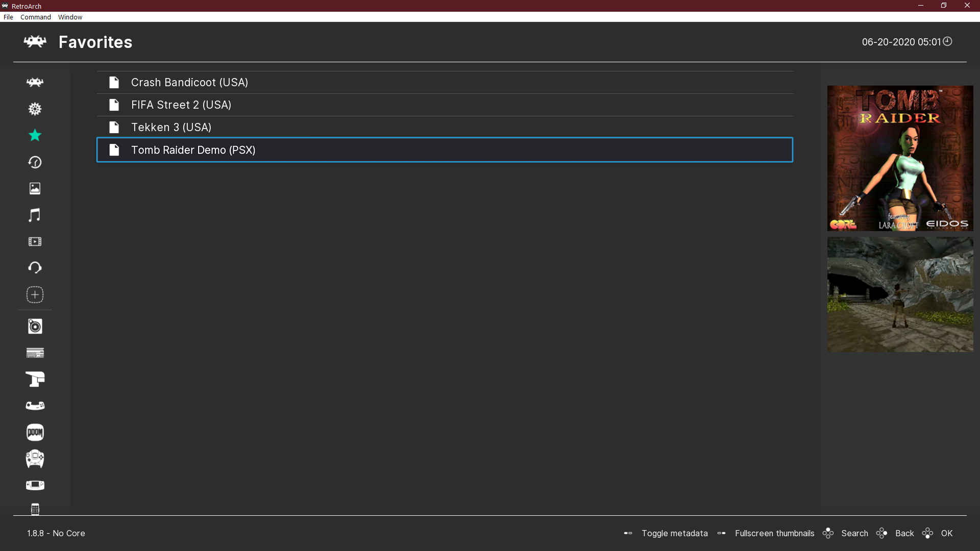This screenshot has width=980, height=551.
Task: Open the handheld console playlist icon below gun
Action: (35, 406)
